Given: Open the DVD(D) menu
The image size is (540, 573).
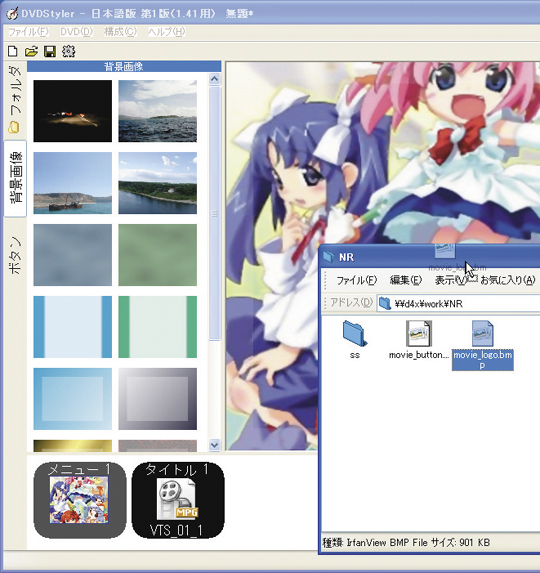Looking at the screenshot, I should click(x=76, y=32).
